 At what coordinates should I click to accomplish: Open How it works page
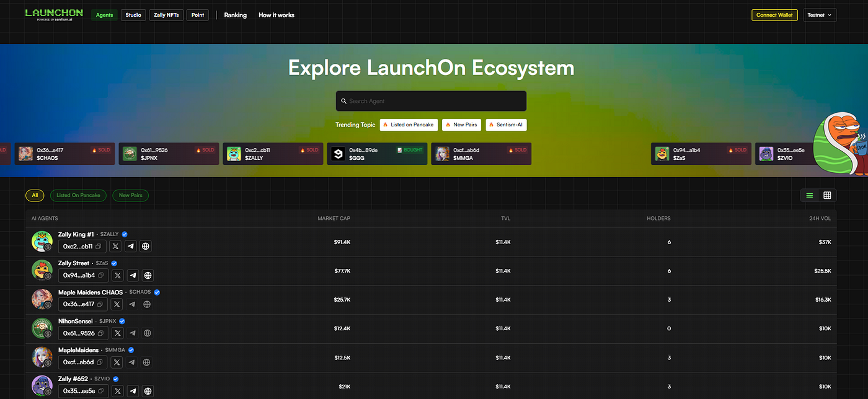(277, 15)
